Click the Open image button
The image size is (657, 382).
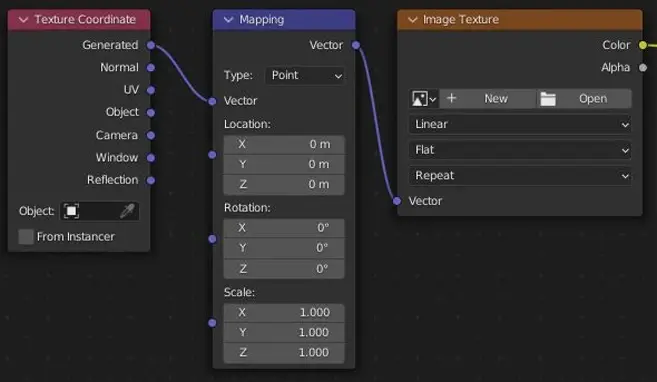pos(584,99)
